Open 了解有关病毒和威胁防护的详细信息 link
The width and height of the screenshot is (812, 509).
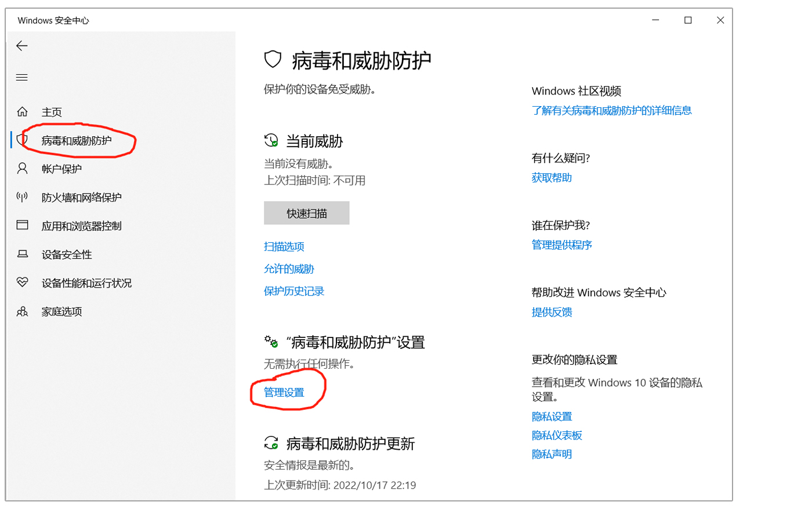pos(611,111)
